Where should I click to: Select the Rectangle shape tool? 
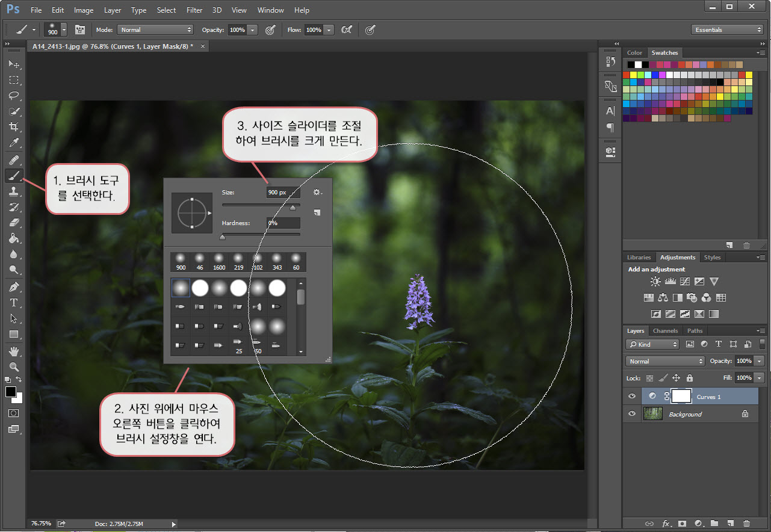pyautogui.click(x=14, y=334)
